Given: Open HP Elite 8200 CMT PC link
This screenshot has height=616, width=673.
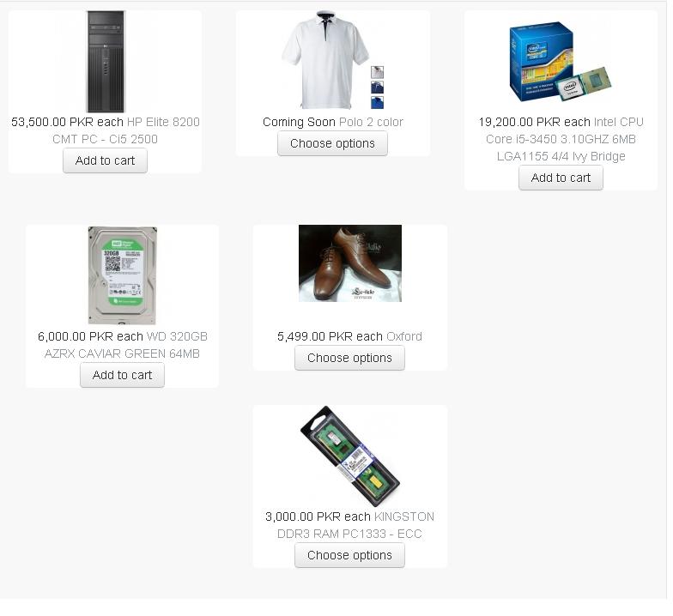Looking at the screenshot, I should point(126,130).
